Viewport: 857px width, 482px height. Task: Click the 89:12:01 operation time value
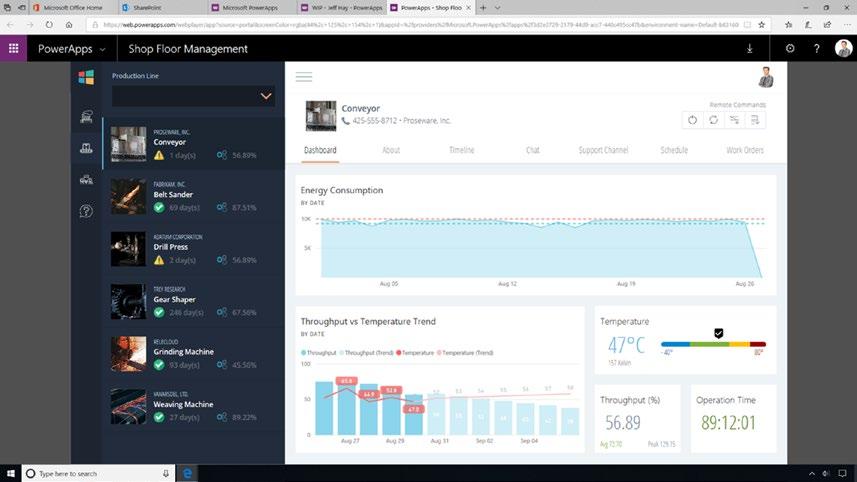728,422
